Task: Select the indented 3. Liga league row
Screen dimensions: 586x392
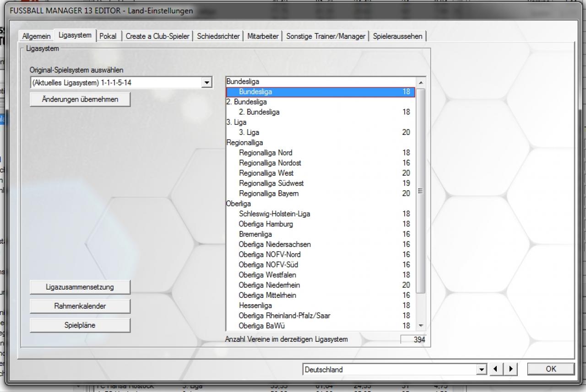Action: 320,132
